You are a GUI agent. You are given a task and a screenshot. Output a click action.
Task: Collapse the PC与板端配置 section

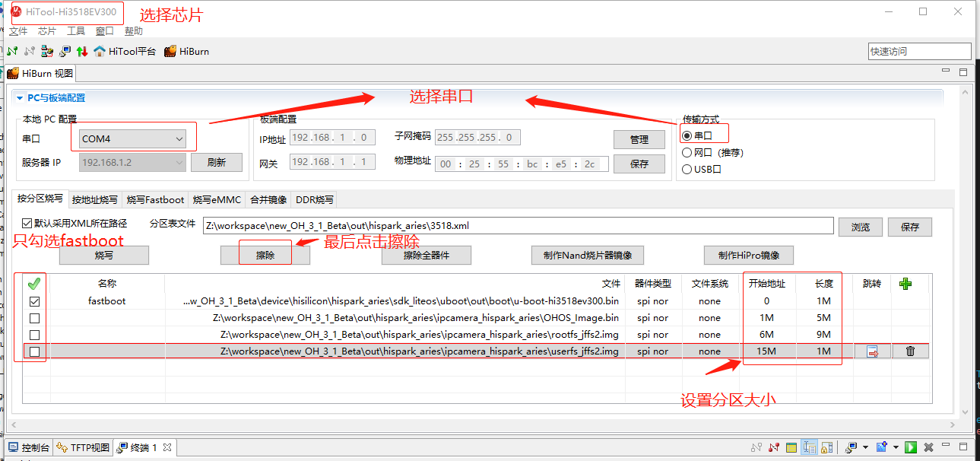tap(20, 98)
